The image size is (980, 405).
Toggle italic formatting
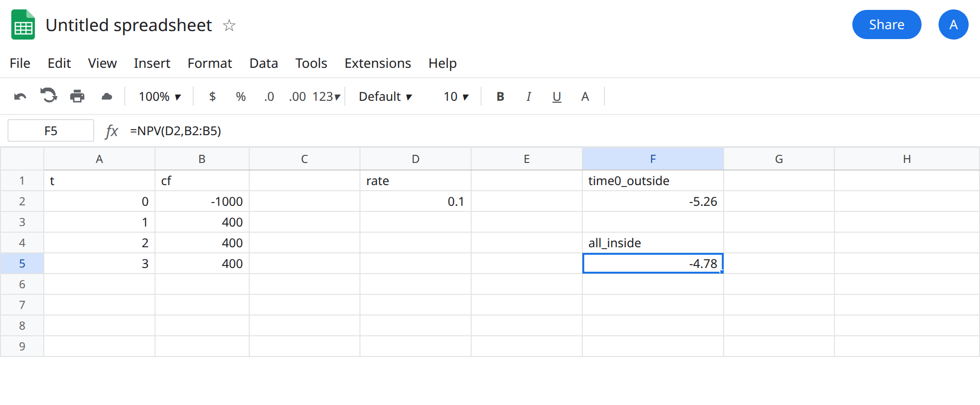[529, 97]
